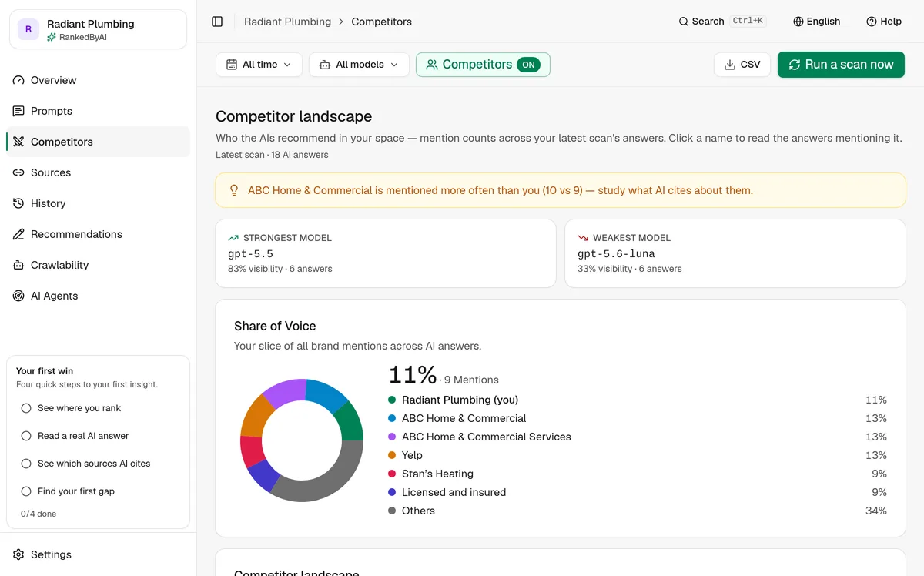Click the Help question mark icon

click(872, 22)
